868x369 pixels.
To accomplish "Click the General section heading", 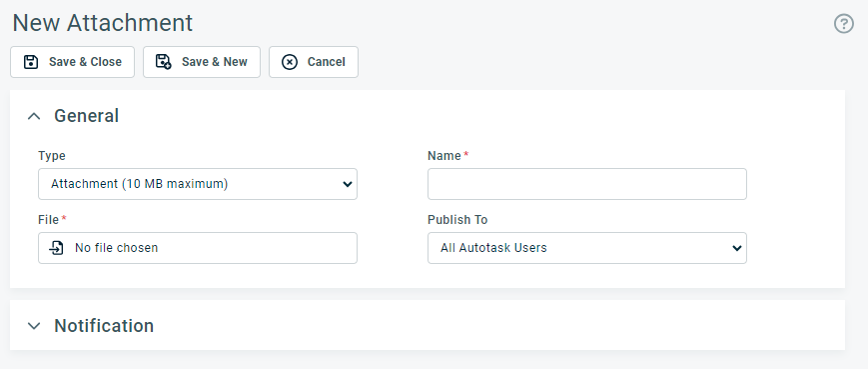I will pos(86,116).
